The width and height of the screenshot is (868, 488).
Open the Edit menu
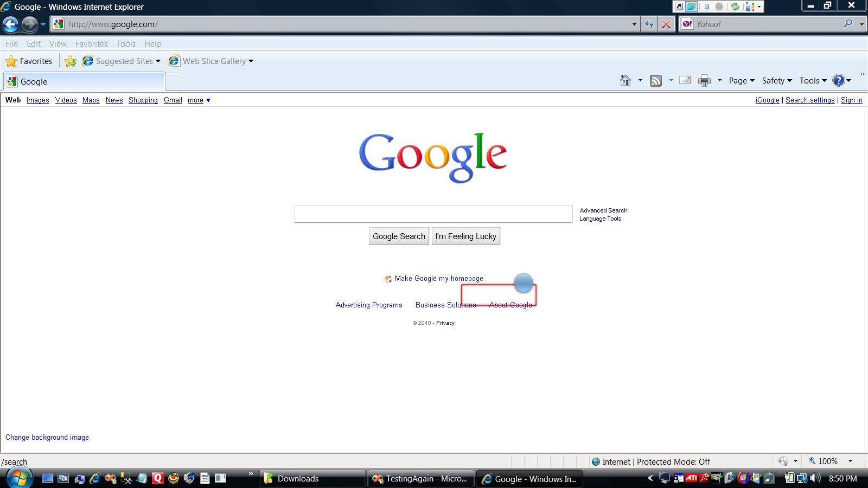pos(34,44)
